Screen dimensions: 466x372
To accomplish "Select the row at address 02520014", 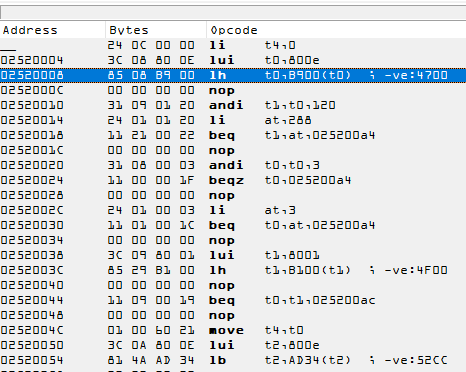I will [x=233, y=120].
